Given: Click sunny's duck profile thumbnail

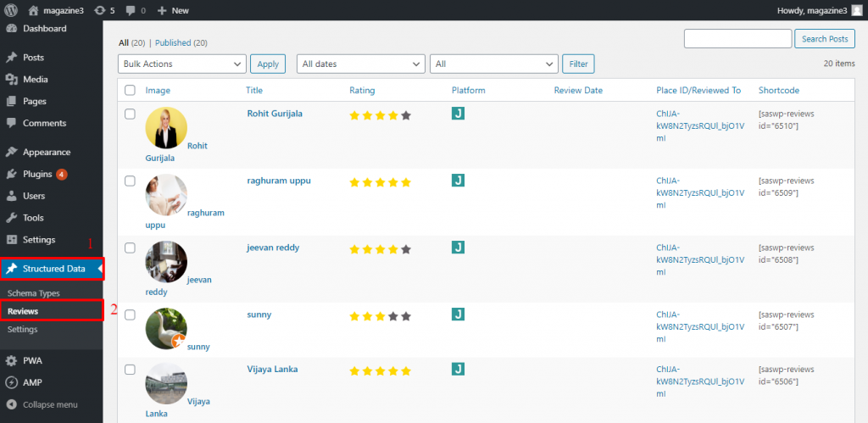Looking at the screenshot, I should pyautogui.click(x=166, y=329).
